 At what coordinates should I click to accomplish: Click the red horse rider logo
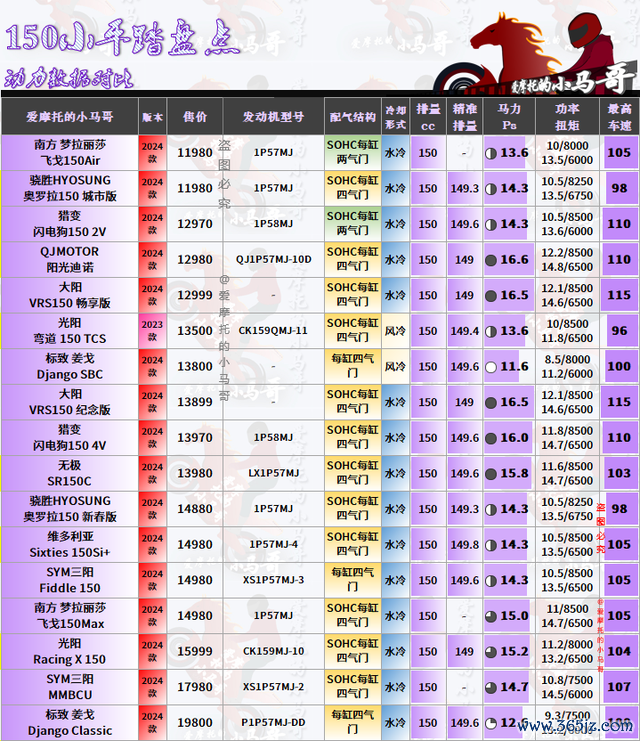[x=536, y=51]
